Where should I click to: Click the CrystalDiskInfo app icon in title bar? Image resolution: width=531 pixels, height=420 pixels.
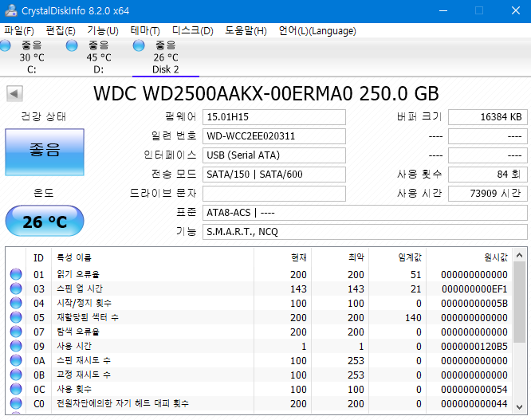[11, 10]
